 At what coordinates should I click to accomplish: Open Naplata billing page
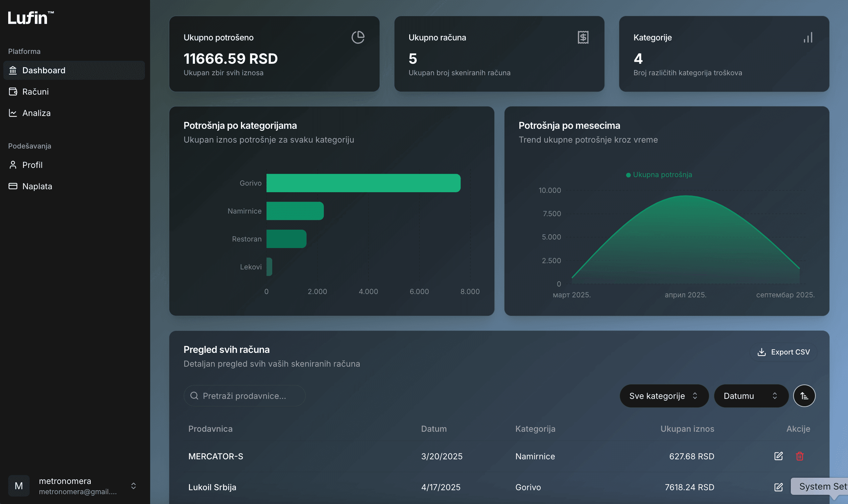[x=37, y=186]
